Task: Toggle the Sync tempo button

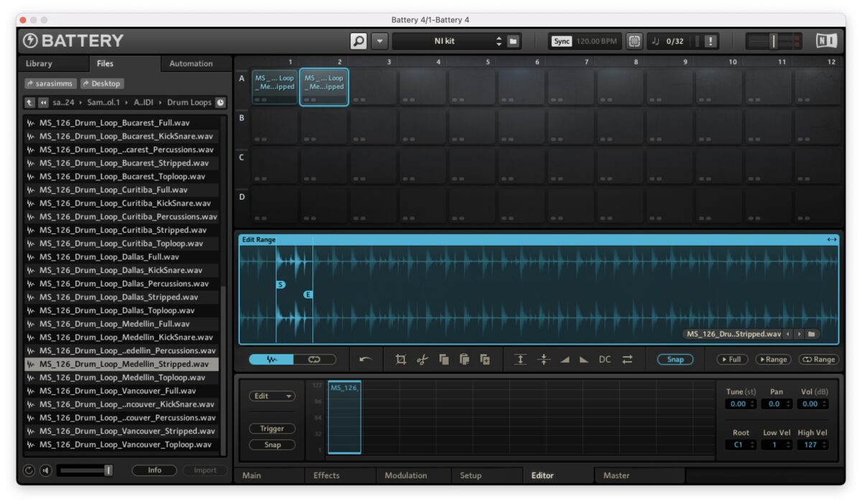Action: click(562, 42)
